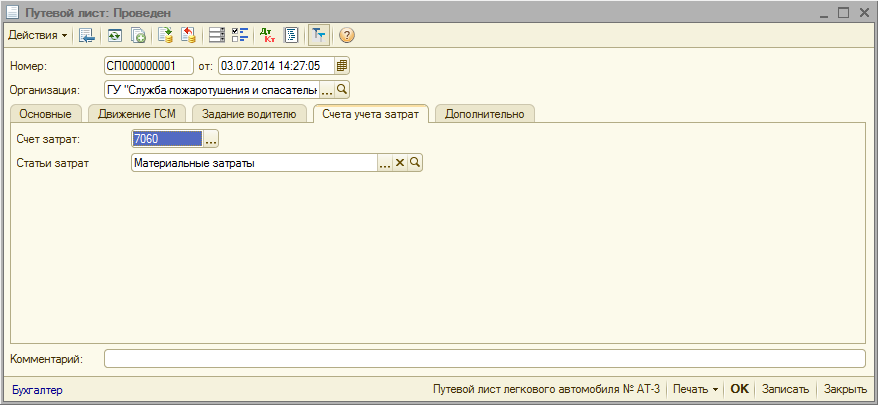Open the Действия dropdown menu
Image resolution: width=878 pixels, height=405 pixels.
coord(37,35)
